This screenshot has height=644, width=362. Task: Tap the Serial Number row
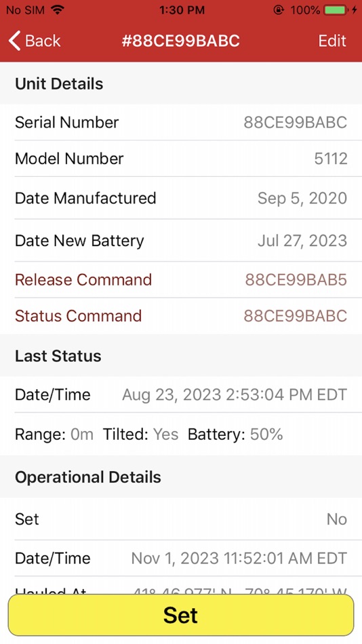[x=181, y=122]
